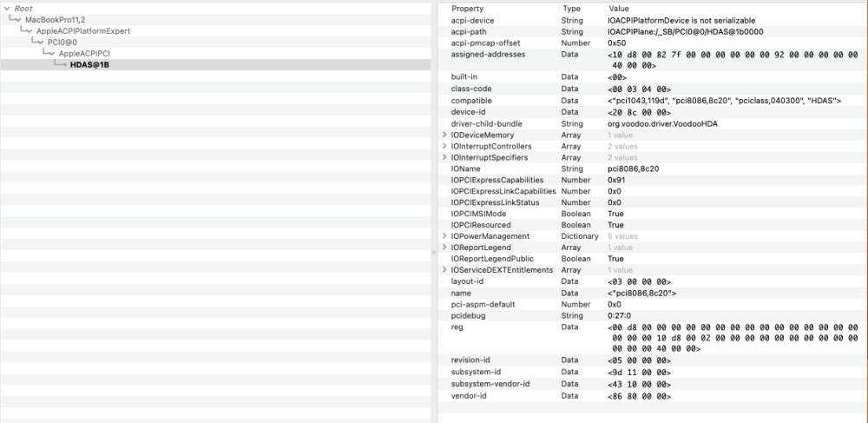Click the IOPCIResourced property
The height and width of the screenshot is (423, 868).
coord(481,225)
